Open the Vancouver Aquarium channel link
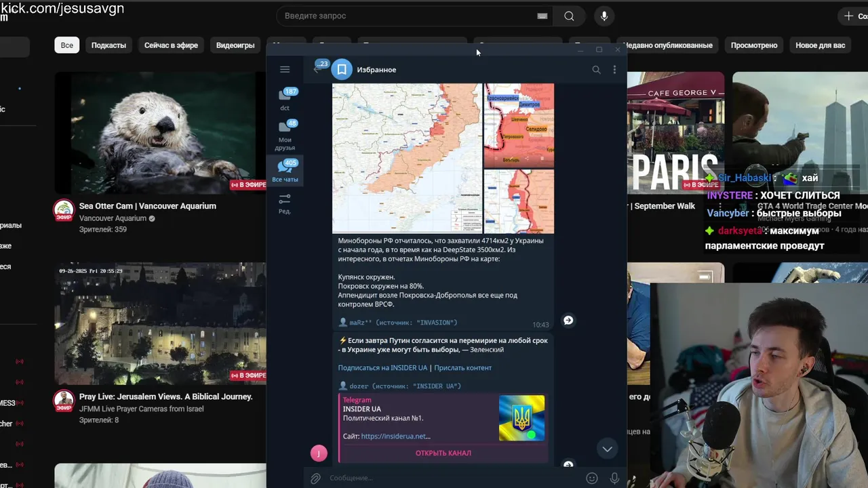The image size is (868, 488). point(113,218)
